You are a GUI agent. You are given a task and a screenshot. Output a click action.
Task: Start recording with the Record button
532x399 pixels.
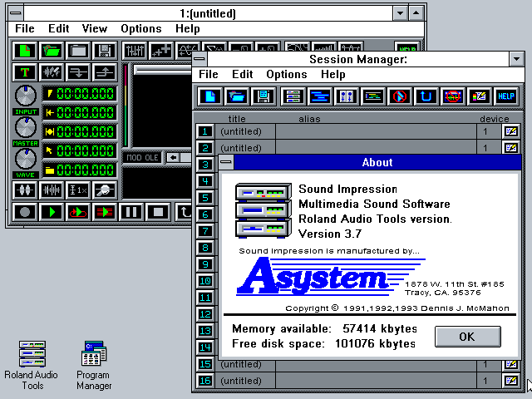[25, 213]
